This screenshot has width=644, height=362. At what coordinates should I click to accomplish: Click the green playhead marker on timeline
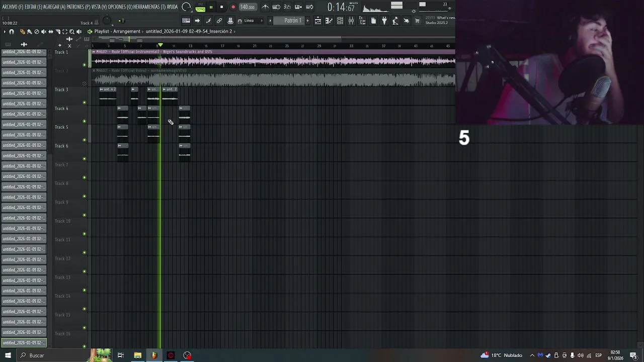point(160,46)
